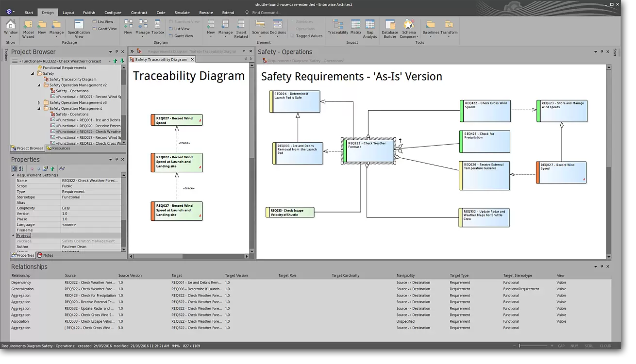Viewport: 636px width, 364px height.
Task: Select REQ423 Check for Precipitation element
Action: [485, 141]
